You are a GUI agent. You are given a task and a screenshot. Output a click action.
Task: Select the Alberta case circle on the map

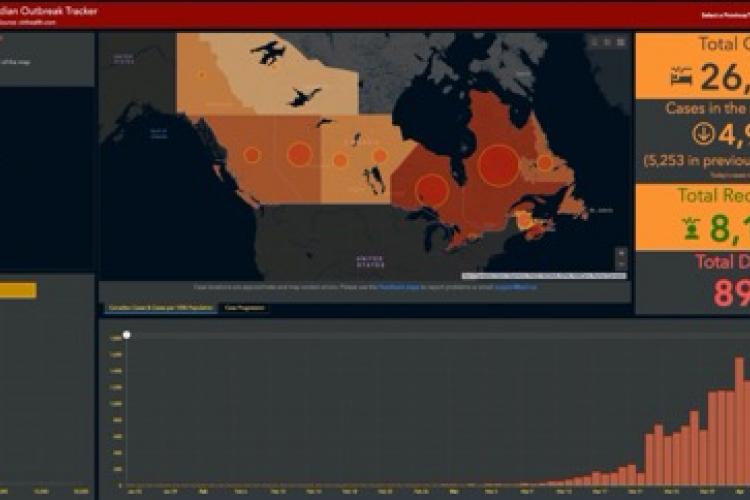click(300, 154)
